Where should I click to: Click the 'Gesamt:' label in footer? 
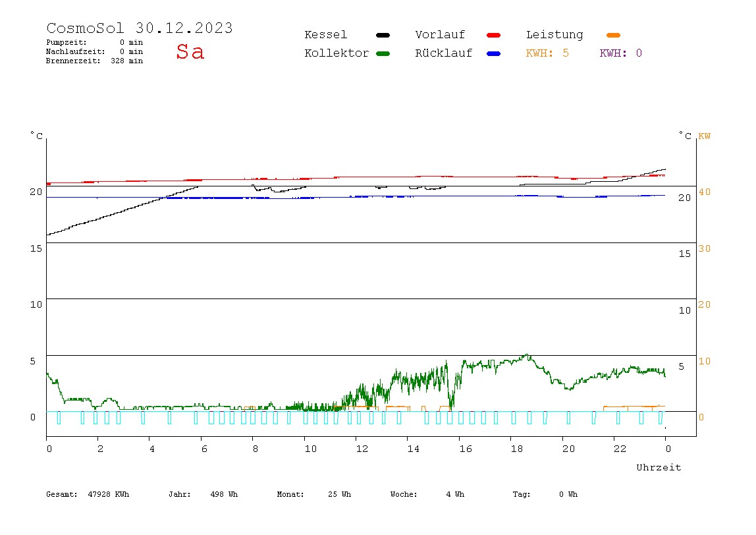point(62,494)
